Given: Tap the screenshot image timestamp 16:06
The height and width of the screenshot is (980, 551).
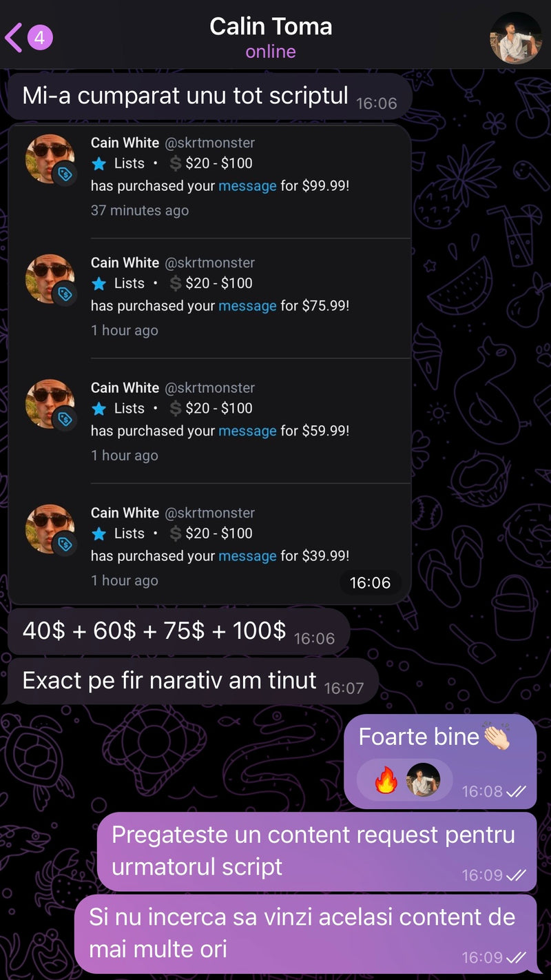Looking at the screenshot, I should pos(370,583).
